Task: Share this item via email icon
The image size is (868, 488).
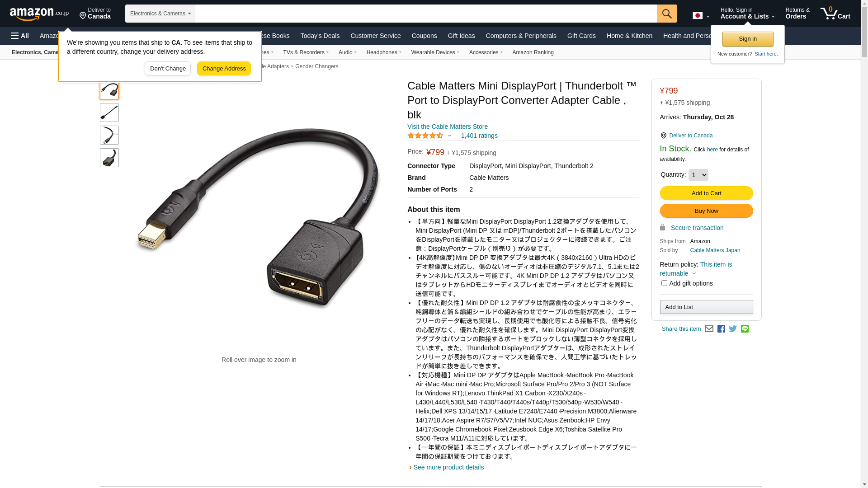Action: tap(709, 329)
